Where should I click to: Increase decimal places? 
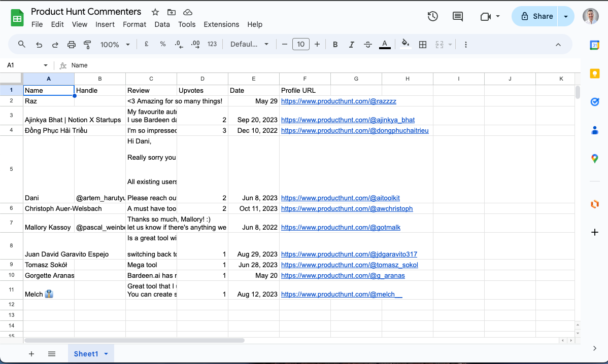click(x=195, y=44)
